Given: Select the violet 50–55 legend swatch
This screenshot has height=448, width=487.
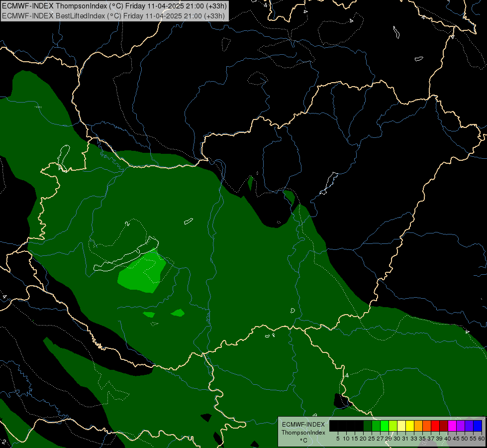Looking at the screenshot, I should click(x=469, y=426).
